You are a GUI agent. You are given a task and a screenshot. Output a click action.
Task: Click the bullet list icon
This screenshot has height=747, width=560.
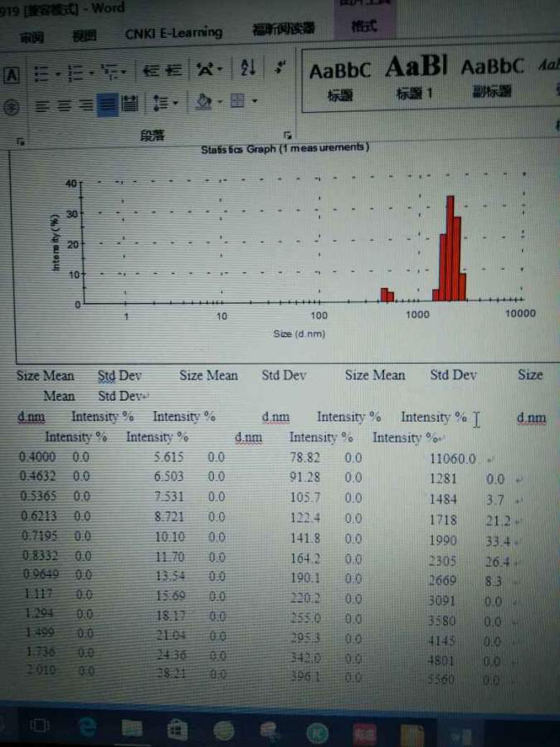click(x=41, y=74)
